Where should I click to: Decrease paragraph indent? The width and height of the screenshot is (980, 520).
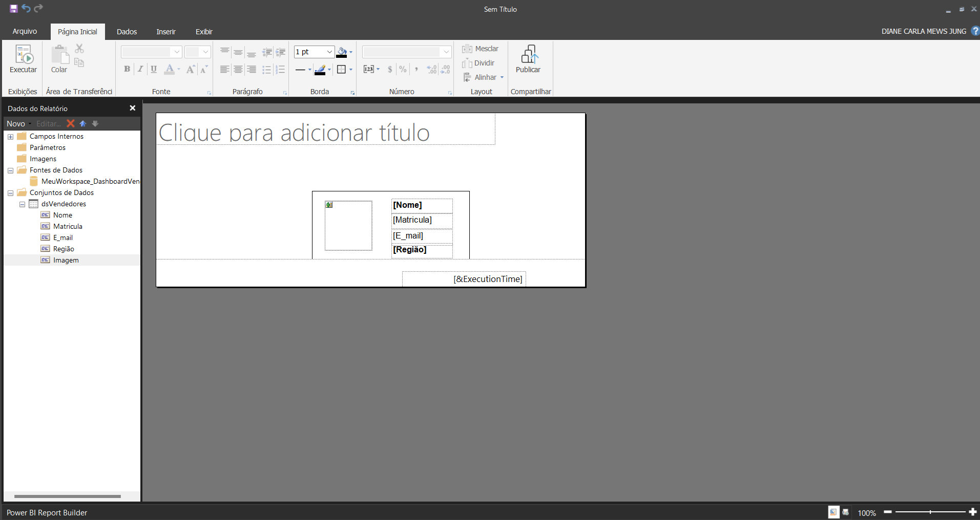pyautogui.click(x=267, y=52)
